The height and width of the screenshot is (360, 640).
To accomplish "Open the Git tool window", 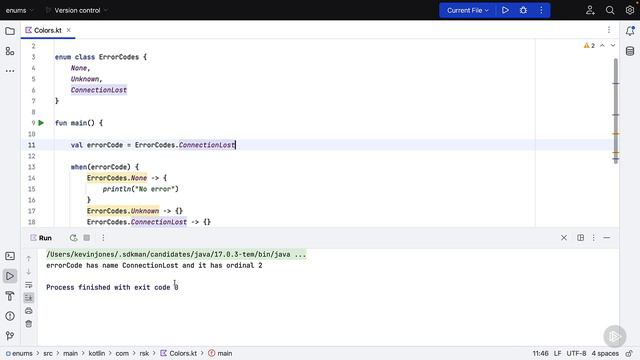I will (10, 336).
